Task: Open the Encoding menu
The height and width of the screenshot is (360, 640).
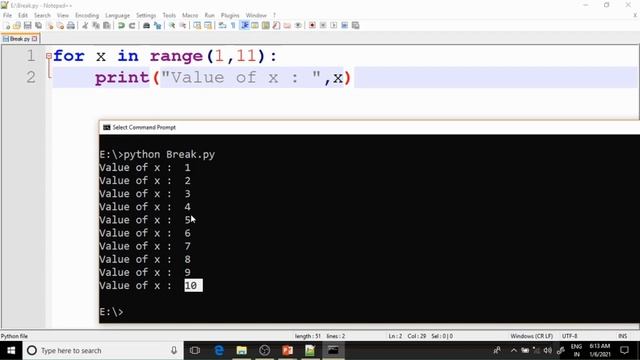Action: [87, 15]
